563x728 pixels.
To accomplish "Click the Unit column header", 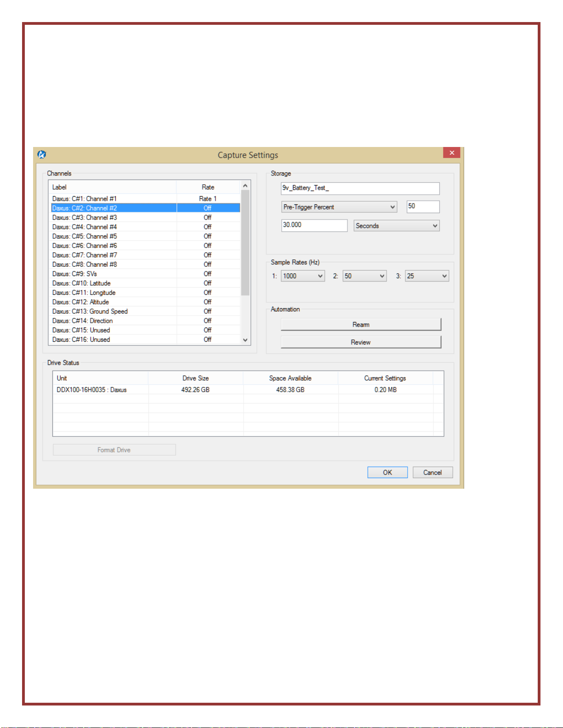I will click(x=101, y=378).
